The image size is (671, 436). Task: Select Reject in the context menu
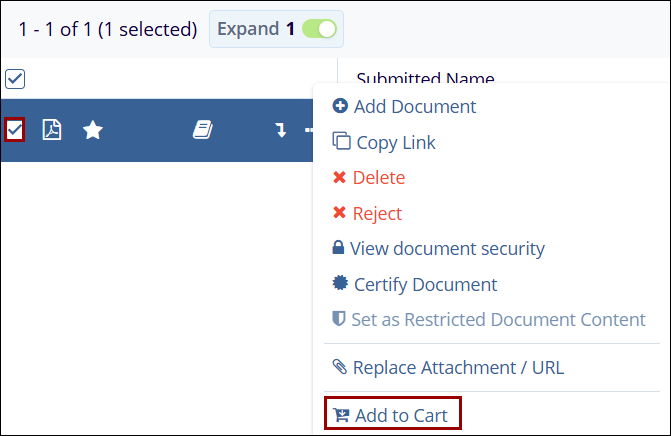tap(376, 213)
